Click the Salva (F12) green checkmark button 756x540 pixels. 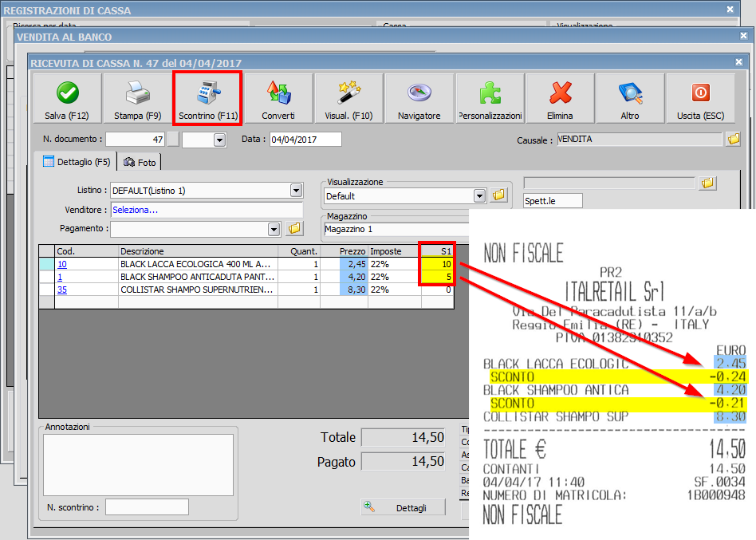[67, 99]
